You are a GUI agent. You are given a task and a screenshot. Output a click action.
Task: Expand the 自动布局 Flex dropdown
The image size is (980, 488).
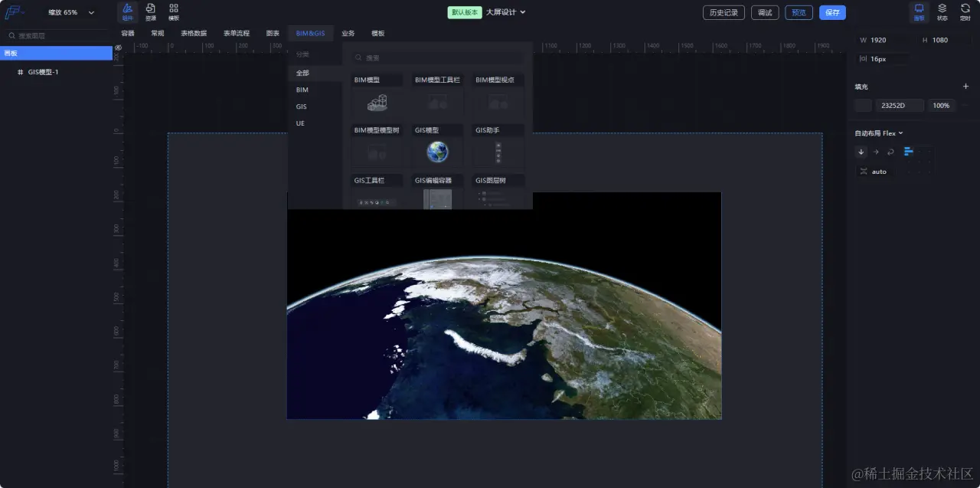click(x=879, y=133)
